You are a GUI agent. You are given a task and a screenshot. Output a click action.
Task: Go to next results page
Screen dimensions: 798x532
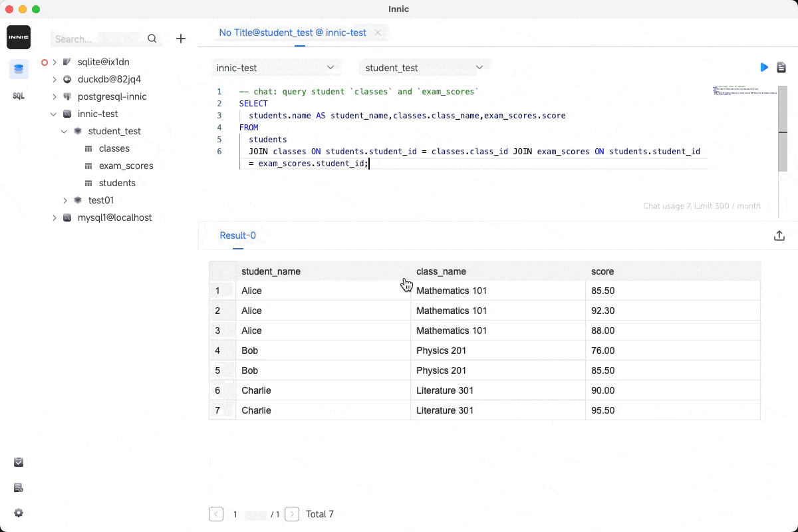[291, 514]
